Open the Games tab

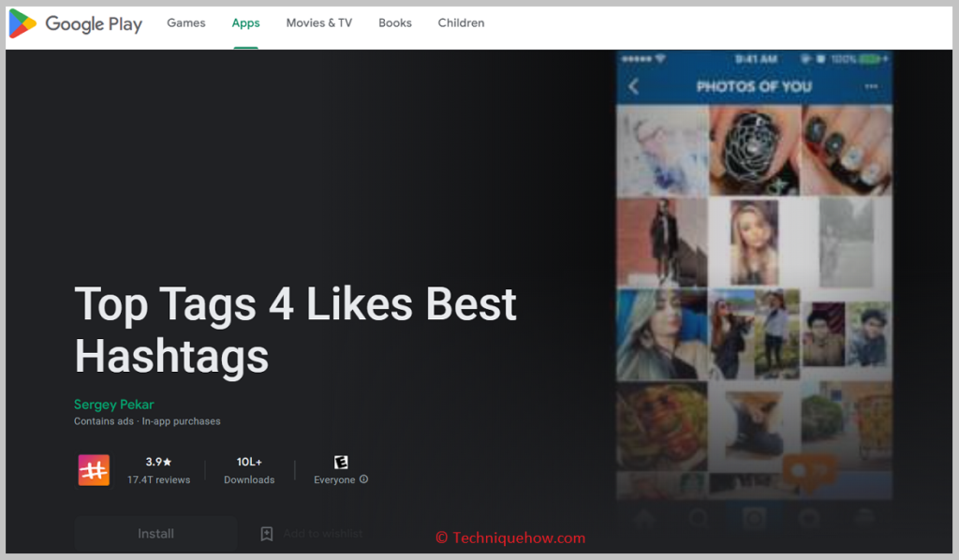[186, 23]
